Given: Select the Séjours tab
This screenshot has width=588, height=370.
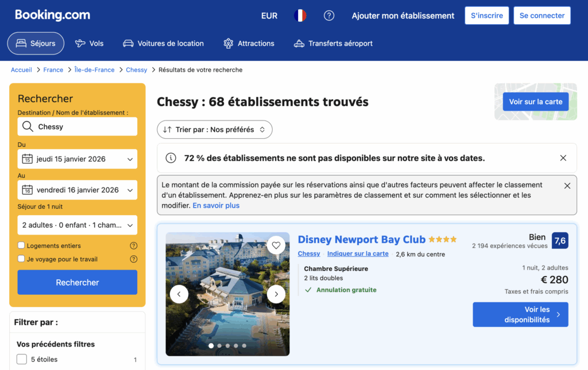Looking at the screenshot, I should pyautogui.click(x=36, y=44).
